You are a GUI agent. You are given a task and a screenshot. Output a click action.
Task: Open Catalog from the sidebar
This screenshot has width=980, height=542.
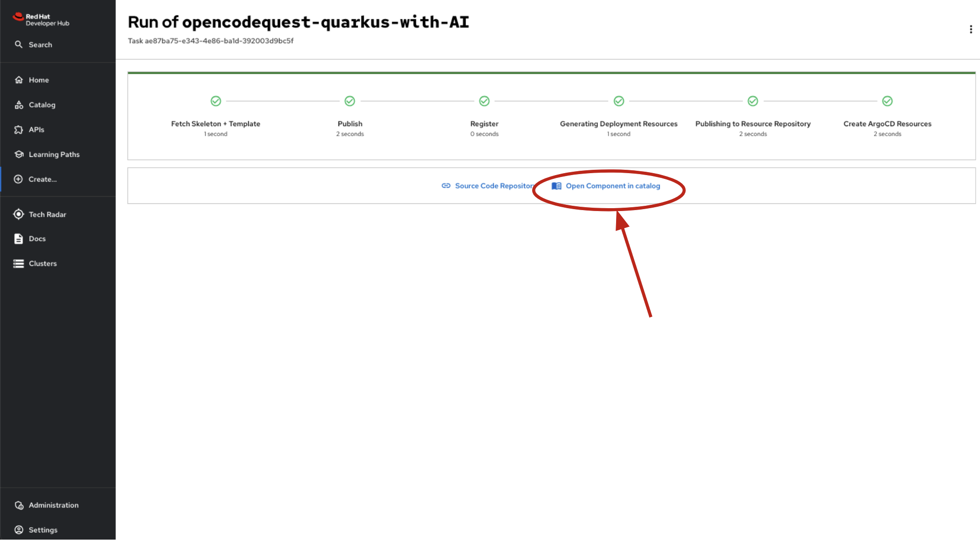click(58, 105)
